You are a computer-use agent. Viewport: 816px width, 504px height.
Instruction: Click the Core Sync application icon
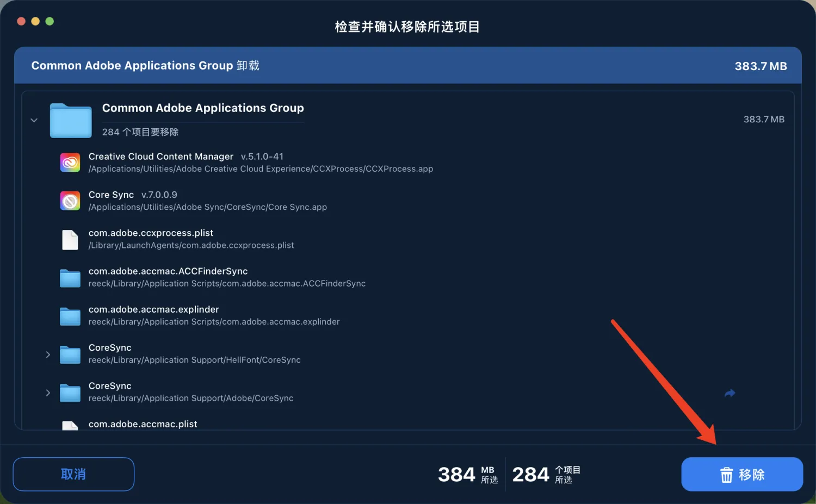point(70,200)
